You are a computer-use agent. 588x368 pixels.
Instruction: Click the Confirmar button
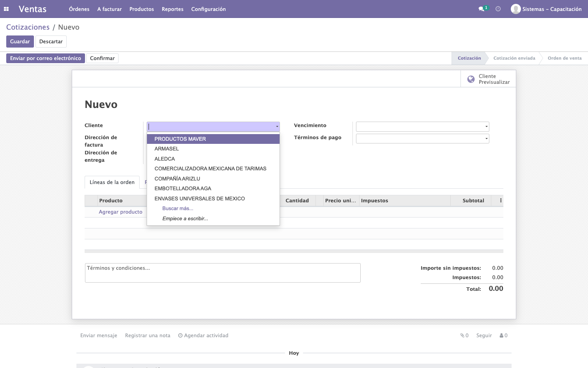coord(102,58)
